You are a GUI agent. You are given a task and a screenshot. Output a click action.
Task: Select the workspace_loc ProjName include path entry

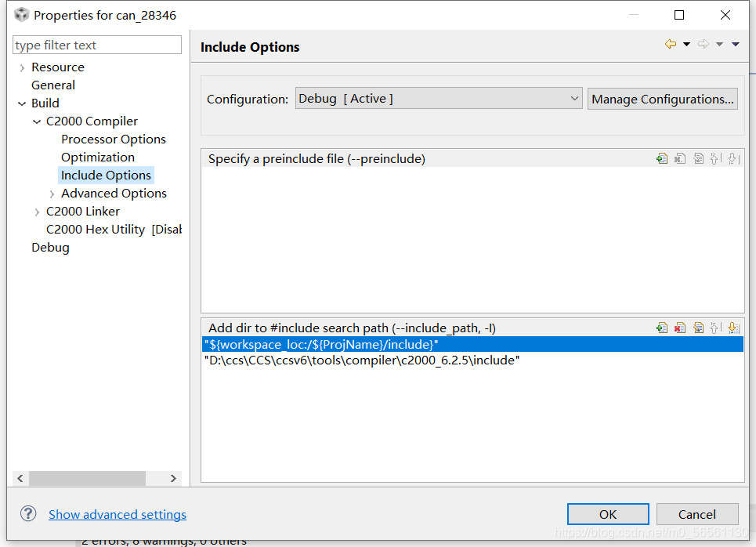(x=472, y=344)
